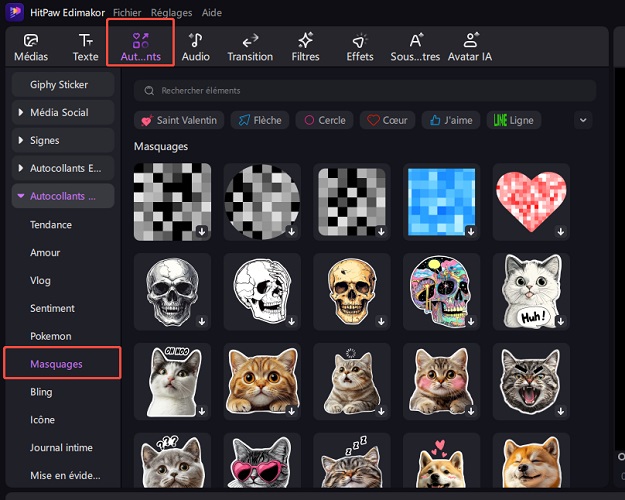625x500 pixels.
Task: Expand the Média Social category
Action: [64, 113]
